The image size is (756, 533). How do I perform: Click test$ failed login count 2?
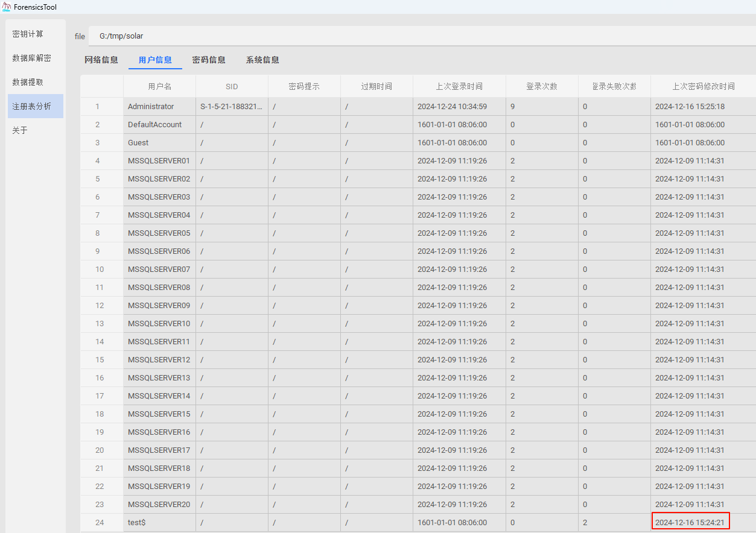click(614, 523)
